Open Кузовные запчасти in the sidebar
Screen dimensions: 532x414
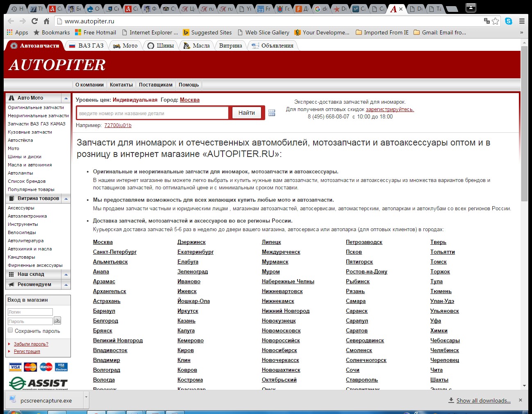[x=30, y=132]
